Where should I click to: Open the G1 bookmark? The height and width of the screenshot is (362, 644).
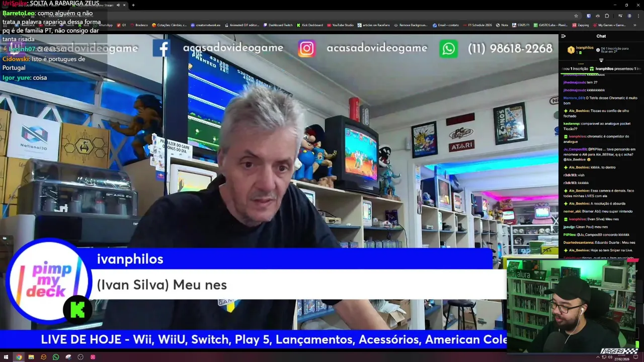[121, 25]
